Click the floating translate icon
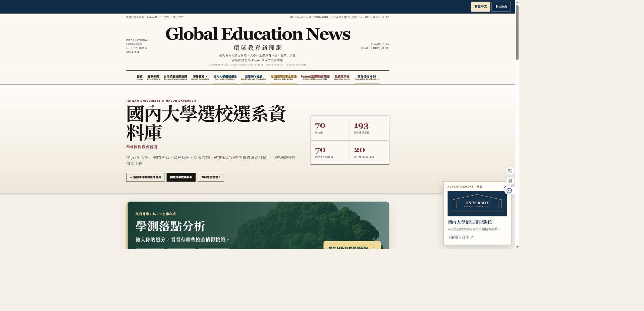Image resolution: width=644 pixels, height=311 pixels. point(510,171)
